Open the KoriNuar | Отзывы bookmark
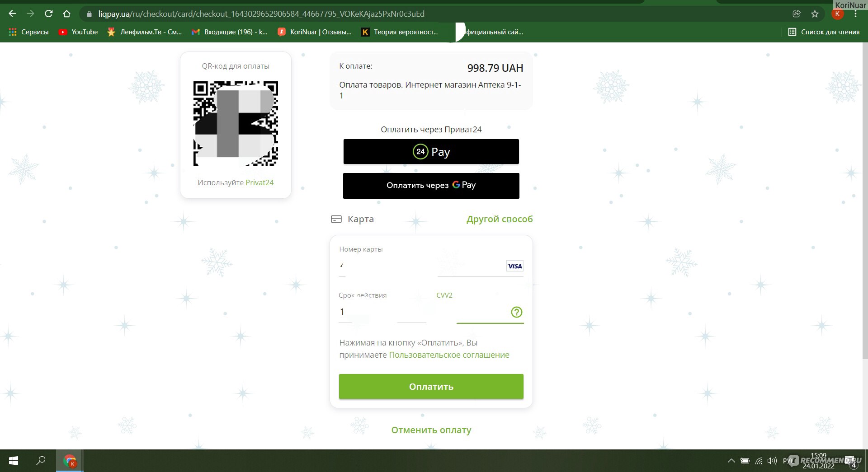Image resolution: width=868 pixels, height=472 pixels. click(x=315, y=32)
